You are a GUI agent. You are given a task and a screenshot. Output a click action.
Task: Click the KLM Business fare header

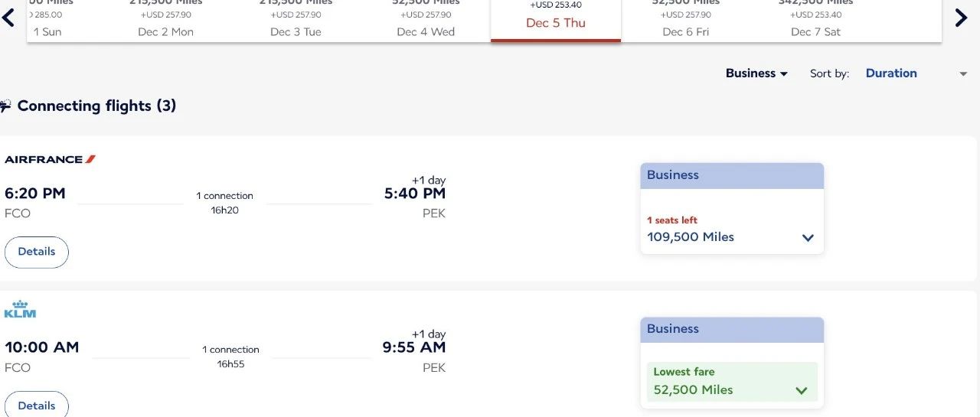pyautogui.click(x=732, y=329)
